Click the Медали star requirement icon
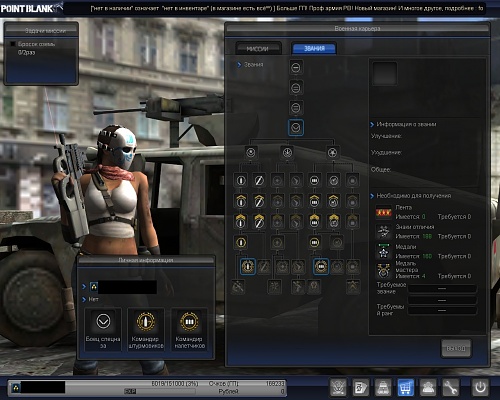This screenshot has height=400, width=500. click(x=383, y=252)
